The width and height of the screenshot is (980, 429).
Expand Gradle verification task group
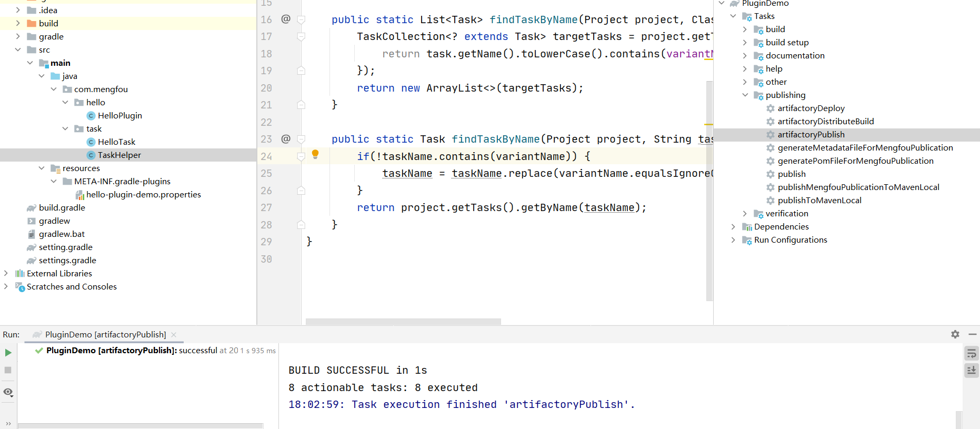point(745,213)
